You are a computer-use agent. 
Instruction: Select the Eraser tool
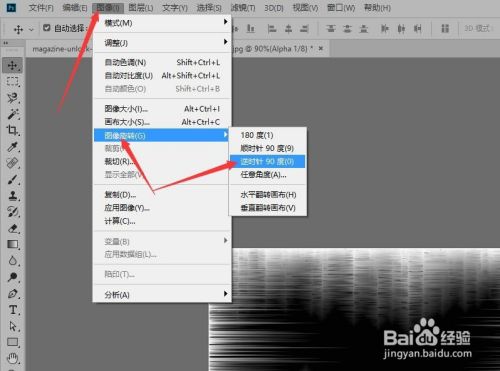point(12,228)
